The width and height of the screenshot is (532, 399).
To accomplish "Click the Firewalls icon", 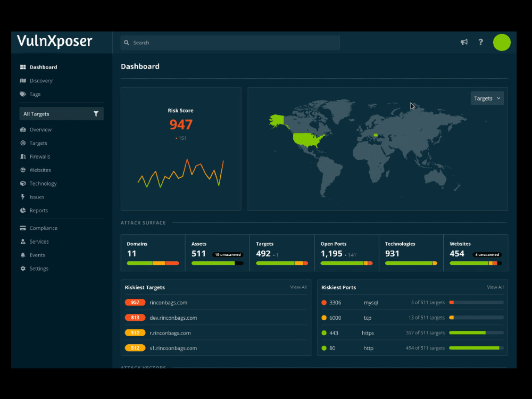I will 23,156.
